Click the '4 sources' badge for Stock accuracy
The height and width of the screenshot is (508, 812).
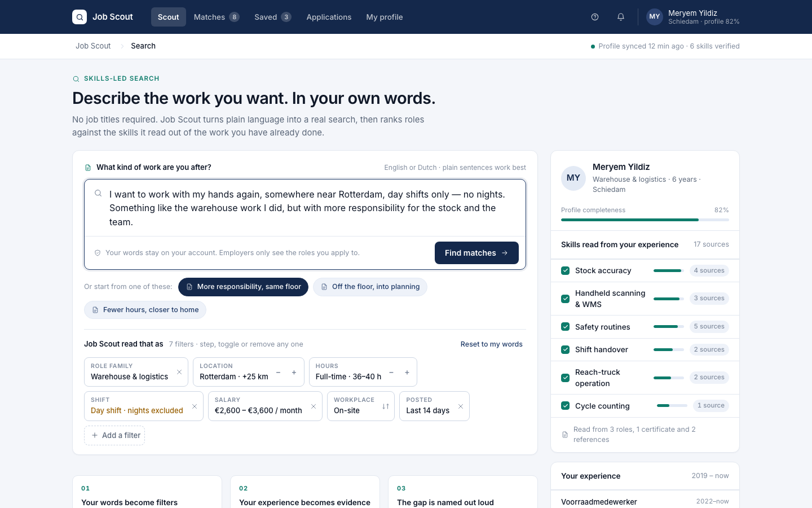tap(709, 270)
